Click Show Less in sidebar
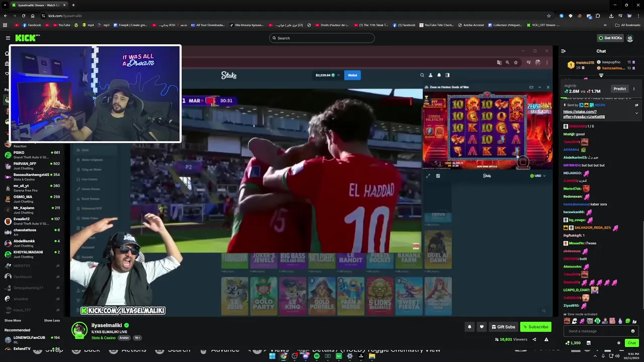 pyautogui.click(x=52, y=320)
